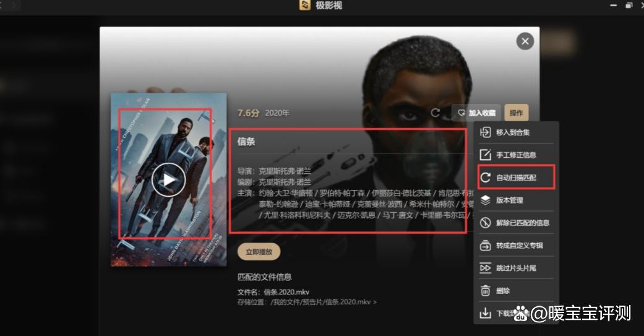Close the movie detail dialog

(x=525, y=41)
